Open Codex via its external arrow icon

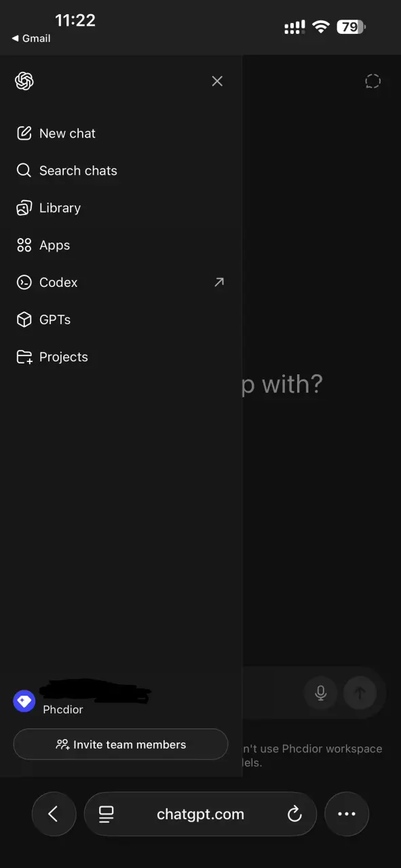pos(218,282)
